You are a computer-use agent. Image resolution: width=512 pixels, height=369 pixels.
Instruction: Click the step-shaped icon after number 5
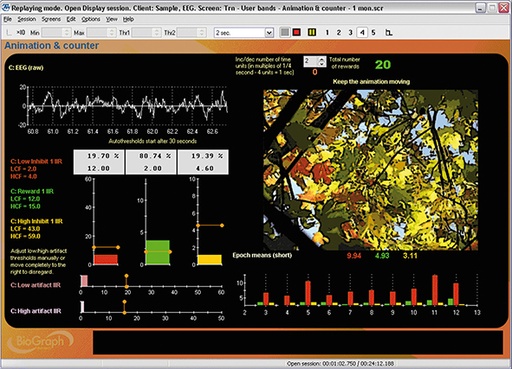click(x=389, y=32)
